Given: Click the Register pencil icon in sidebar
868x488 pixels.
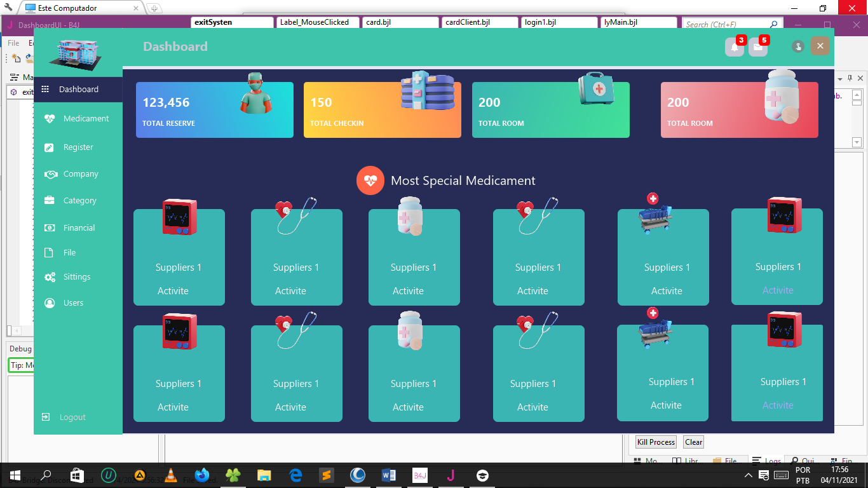Looking at the screenshot, I should pyautogui.click(x=50, y=147).
